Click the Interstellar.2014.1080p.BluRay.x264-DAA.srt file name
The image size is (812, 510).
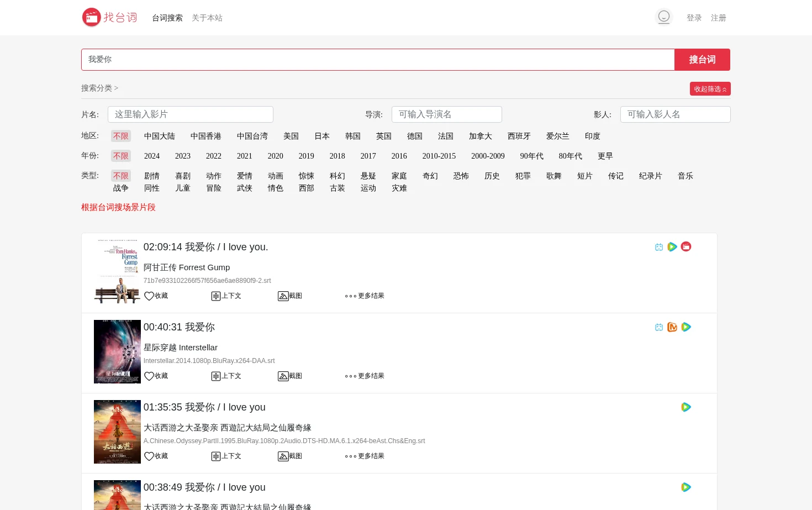(209, 361)
